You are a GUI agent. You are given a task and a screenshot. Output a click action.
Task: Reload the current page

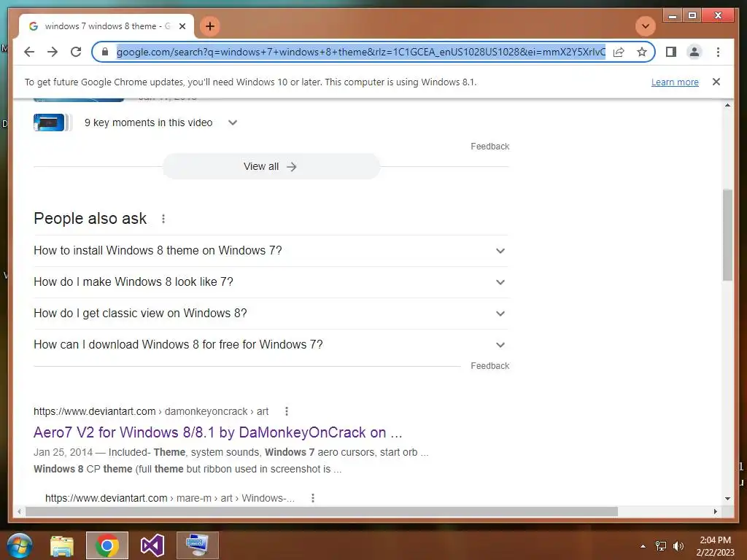pyautogui.click(x=76, y=52)
